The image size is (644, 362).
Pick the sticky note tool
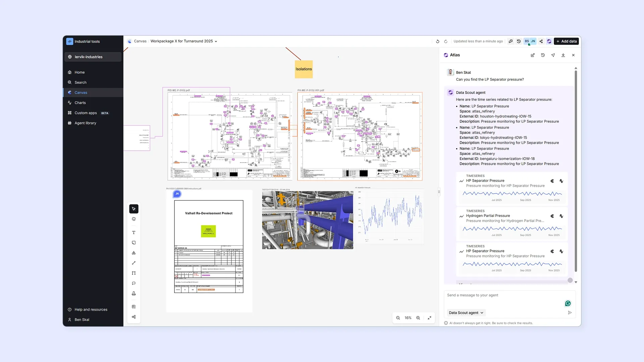133,243
